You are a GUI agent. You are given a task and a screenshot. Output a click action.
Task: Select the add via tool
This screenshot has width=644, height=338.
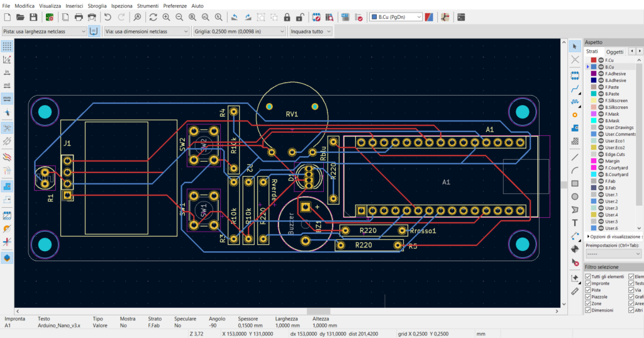575,115
